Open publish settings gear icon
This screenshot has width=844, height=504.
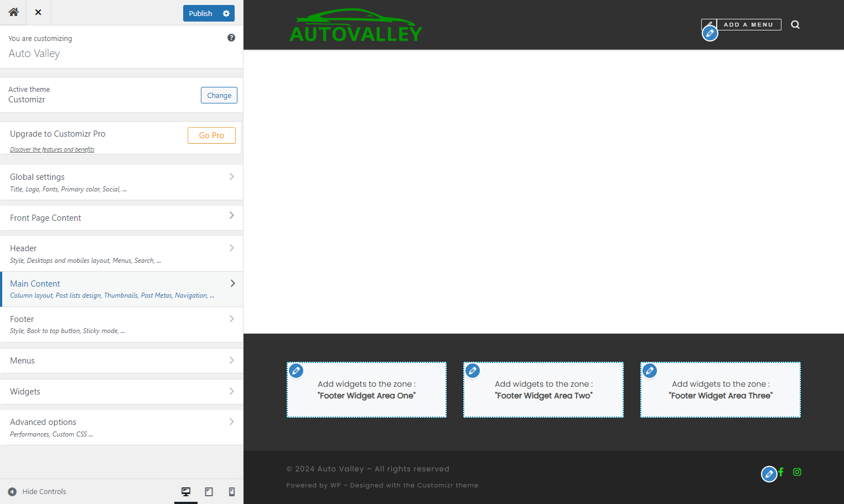point(226,13)
